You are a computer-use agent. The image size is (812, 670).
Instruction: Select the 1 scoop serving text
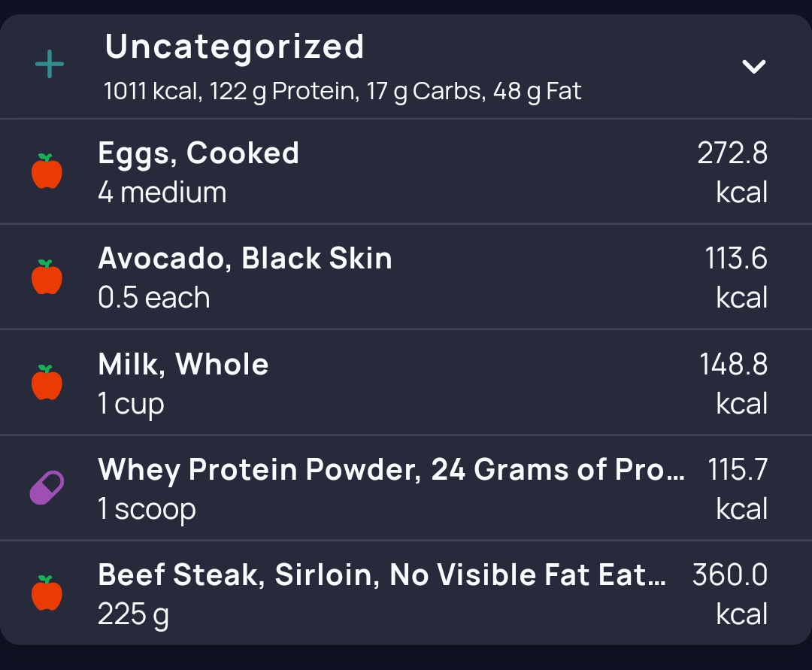coord(147,510)
